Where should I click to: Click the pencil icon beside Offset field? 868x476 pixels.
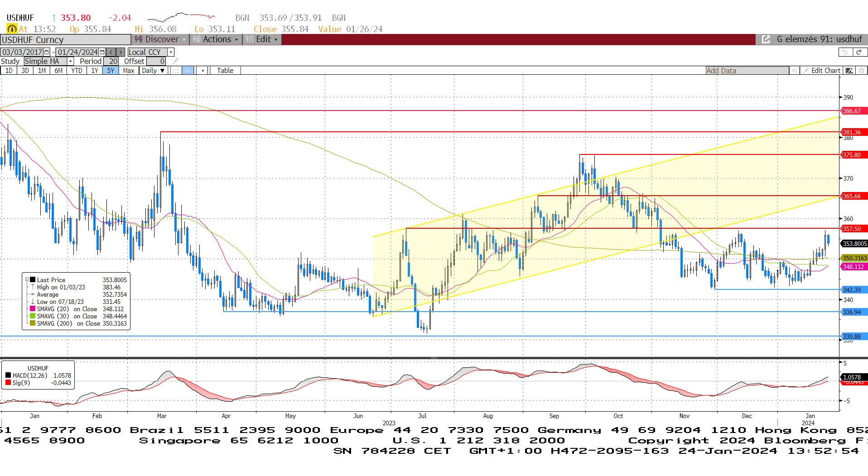tap(175, 61)
